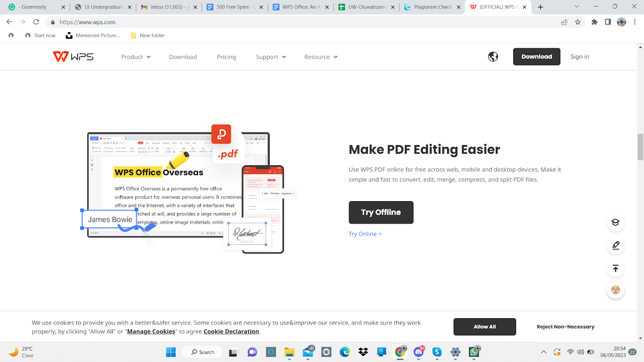Viewport: 644px width, 362px height.
Task: Open WhatsApp from the taskbar
Action: (x=474, y=352)
